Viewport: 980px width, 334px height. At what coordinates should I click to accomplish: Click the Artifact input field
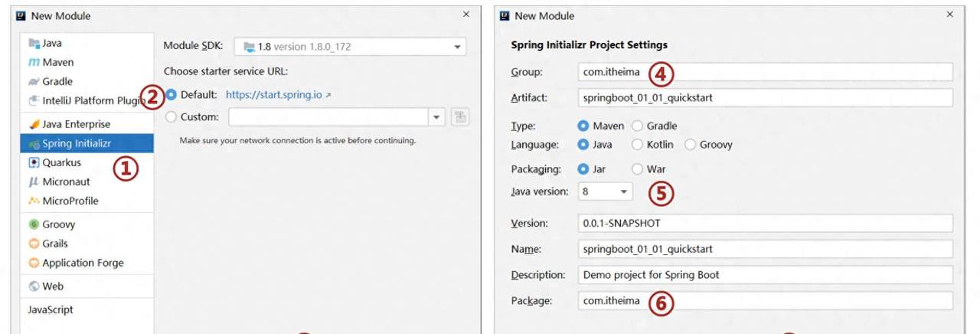coord(765,98)
